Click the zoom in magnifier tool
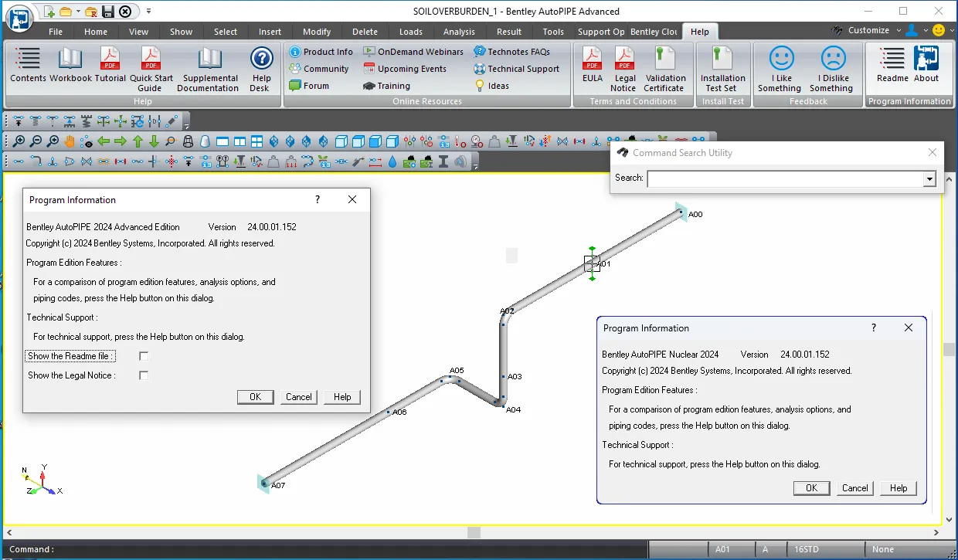Image resolution: width=958 pixels, height=560 pixels. click(x=19, y=141)
